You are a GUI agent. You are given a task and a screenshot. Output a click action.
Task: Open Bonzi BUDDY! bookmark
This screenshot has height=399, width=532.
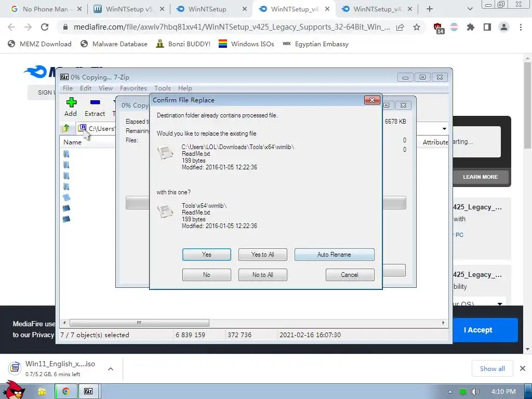tap(183, 44)
